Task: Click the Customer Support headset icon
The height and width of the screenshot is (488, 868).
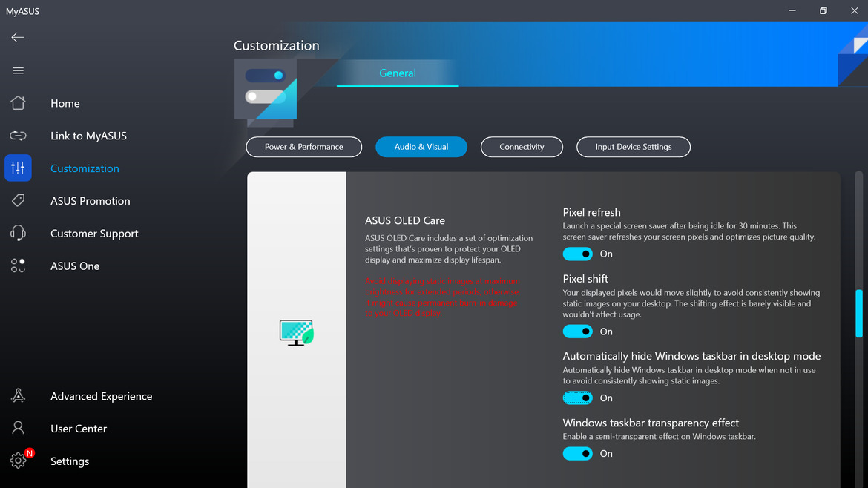Action: click(x=18, y=233)
